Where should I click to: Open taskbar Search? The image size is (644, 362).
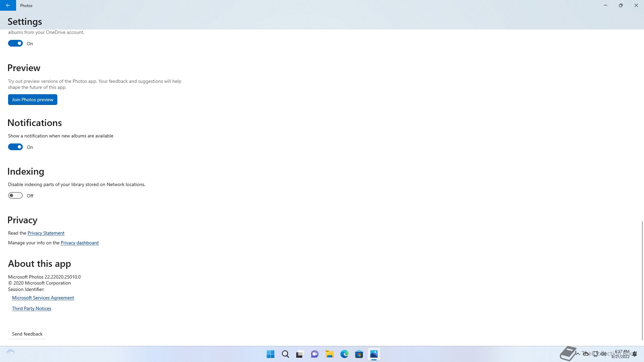coord(285,354)
